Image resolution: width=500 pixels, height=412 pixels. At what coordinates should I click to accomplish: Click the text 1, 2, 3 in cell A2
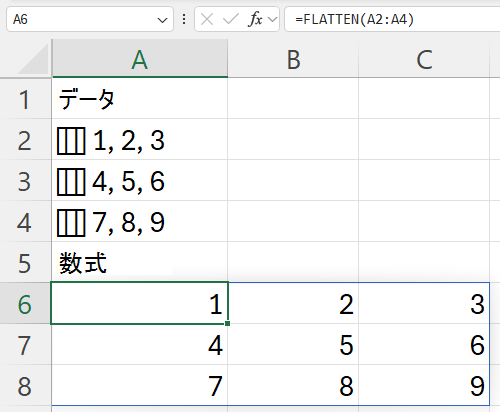point(129,141)
